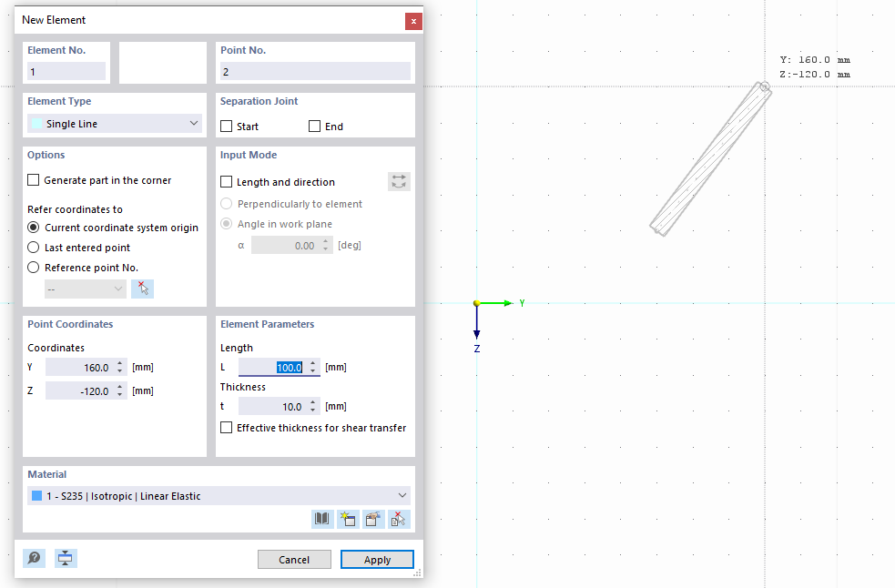Screen dimensions: 895x588
Task: Open the Material selection dropdown
Action: tap(402, 495)
